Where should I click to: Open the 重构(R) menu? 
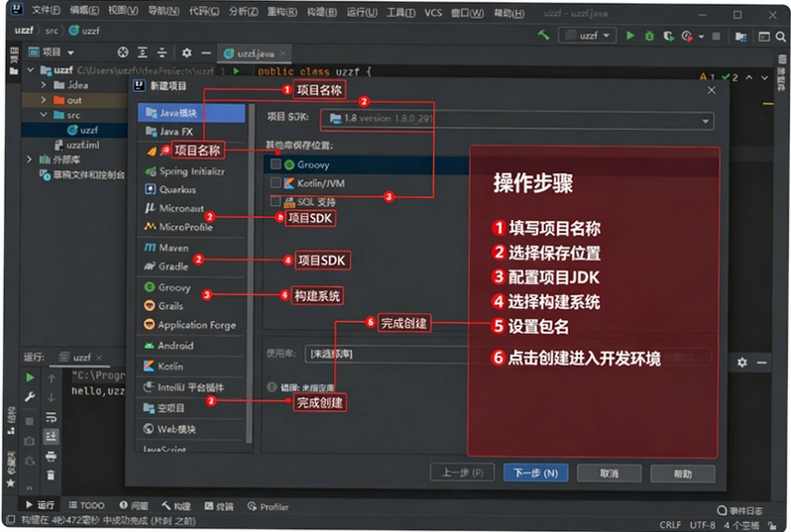pyautogui.click(x=282, y=12)
